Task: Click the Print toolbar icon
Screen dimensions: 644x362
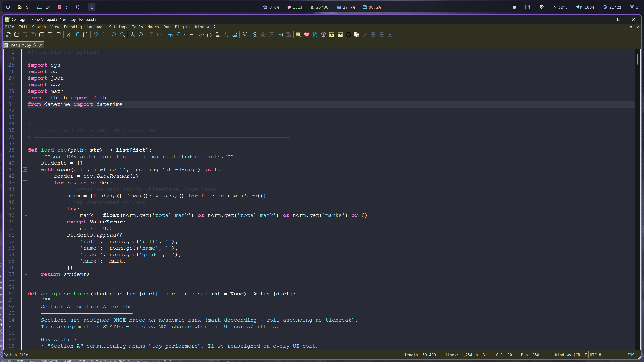Action: tap(58, 35)
